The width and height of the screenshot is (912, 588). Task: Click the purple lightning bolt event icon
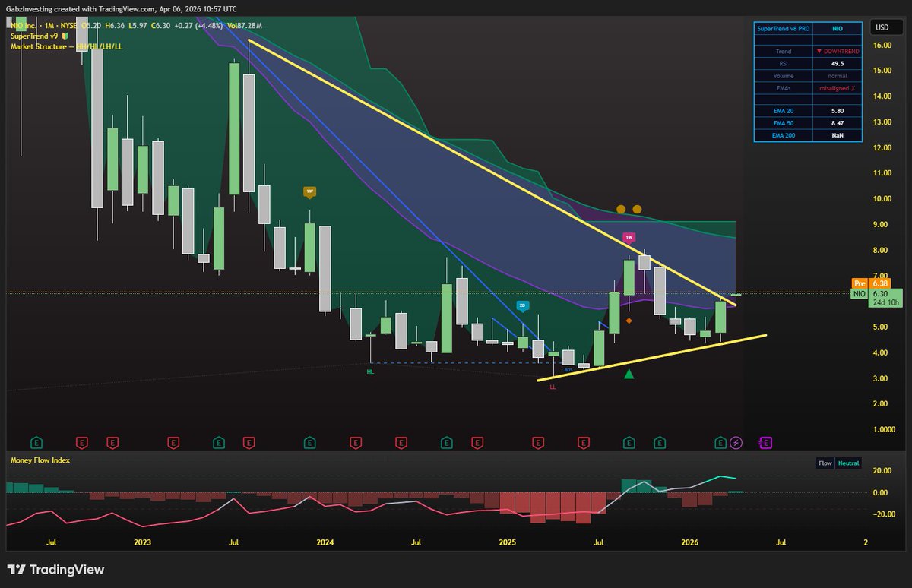(x=736, y=442)
